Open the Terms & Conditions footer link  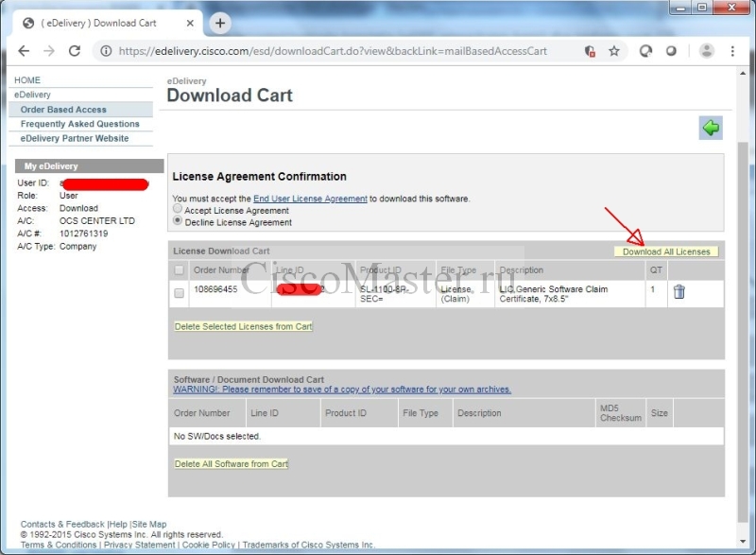(x=59, y=545)
